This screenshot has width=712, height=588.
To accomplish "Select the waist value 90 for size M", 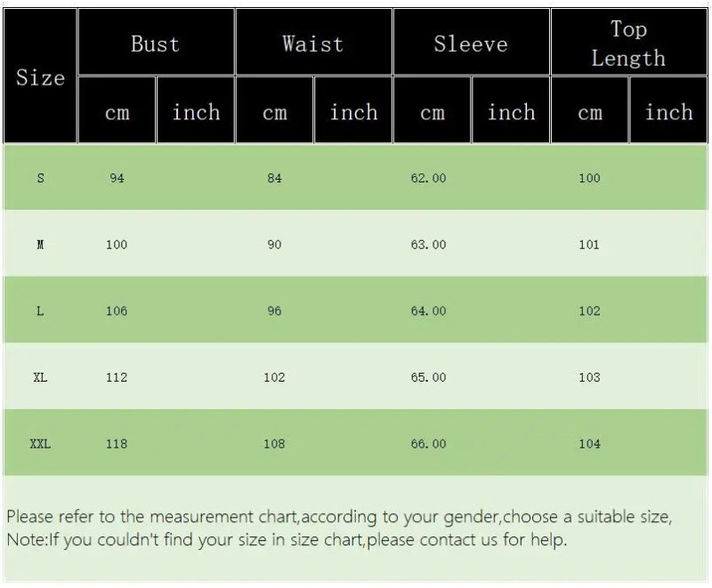I will [x=274, y=245].
